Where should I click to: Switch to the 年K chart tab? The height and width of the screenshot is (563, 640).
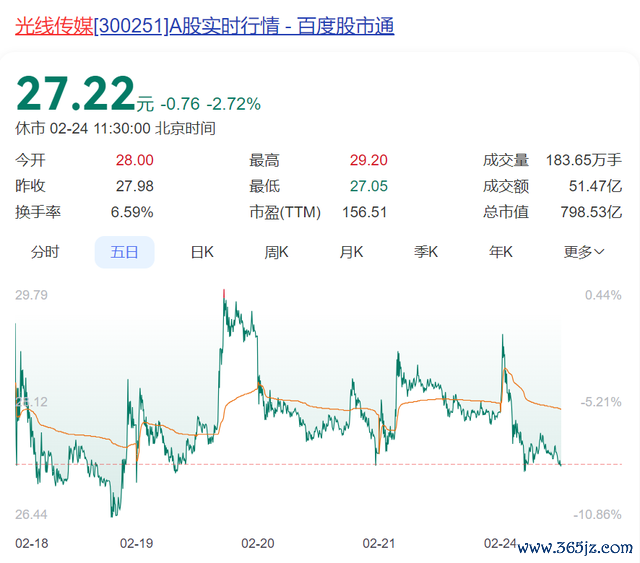coord(501,252)
